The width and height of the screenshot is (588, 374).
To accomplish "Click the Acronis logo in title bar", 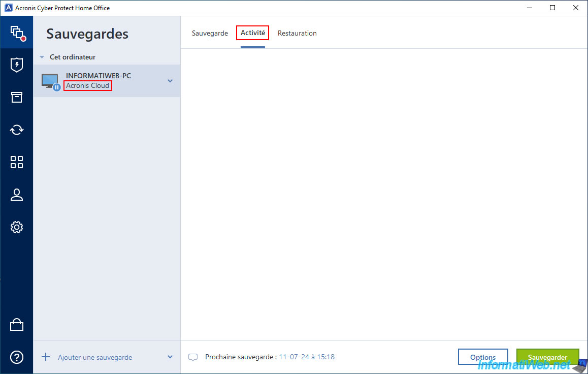I will click(8, 8).
